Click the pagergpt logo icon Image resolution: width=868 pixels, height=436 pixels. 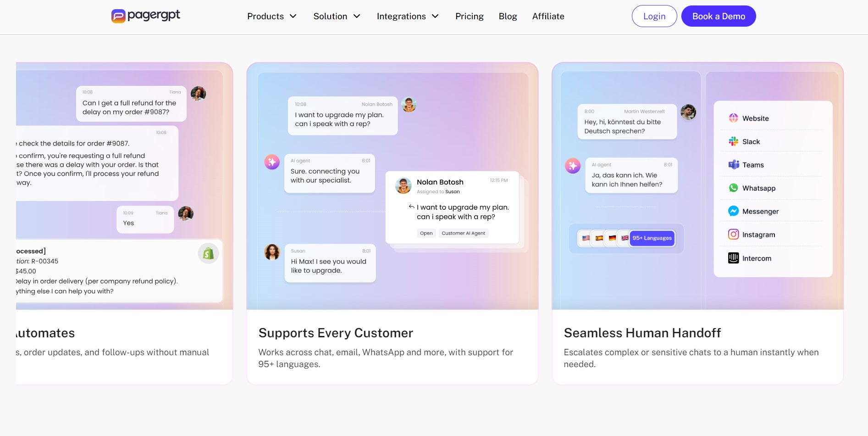coord(118,16)
